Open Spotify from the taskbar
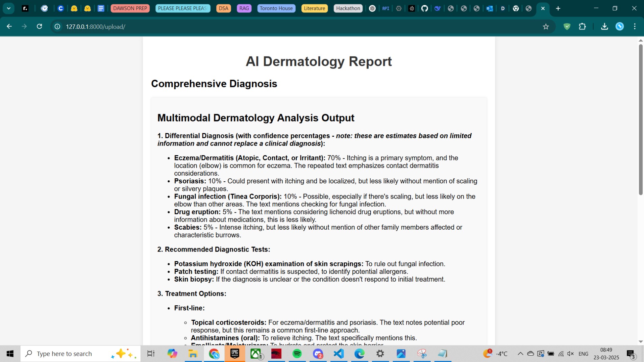 [x=297, y=354]
